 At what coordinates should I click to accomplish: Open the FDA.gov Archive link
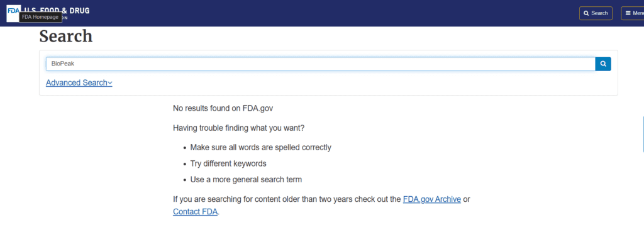click(x=431, y=199)
